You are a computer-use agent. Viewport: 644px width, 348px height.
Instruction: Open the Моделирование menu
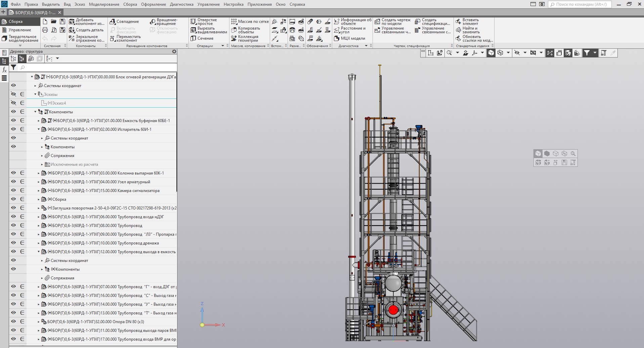click(104, 4)
